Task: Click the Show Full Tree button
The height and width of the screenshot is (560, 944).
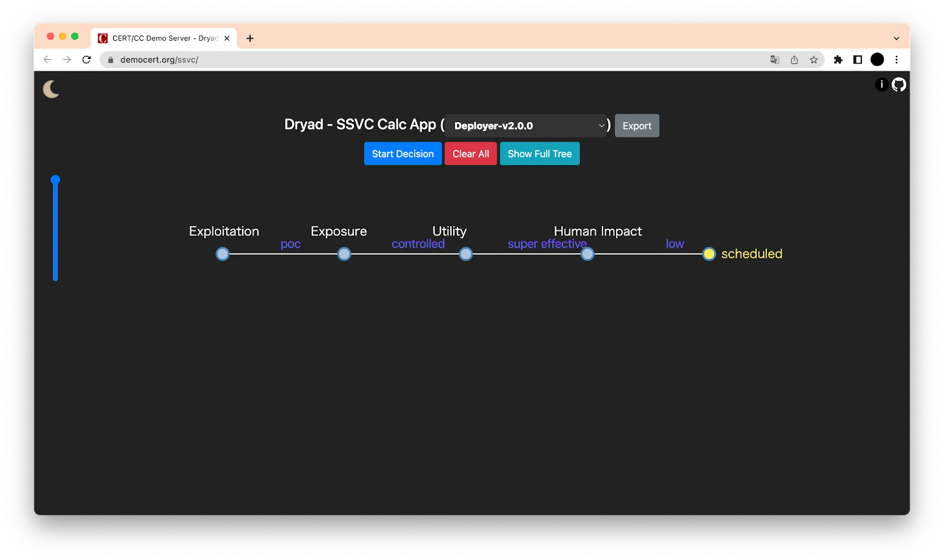Action: click(539, 153)
